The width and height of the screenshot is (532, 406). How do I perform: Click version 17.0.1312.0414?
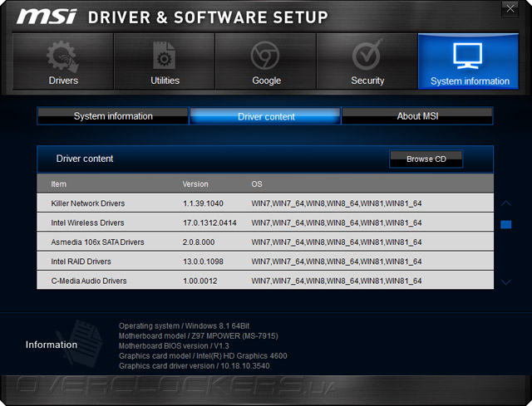[209, 223]
